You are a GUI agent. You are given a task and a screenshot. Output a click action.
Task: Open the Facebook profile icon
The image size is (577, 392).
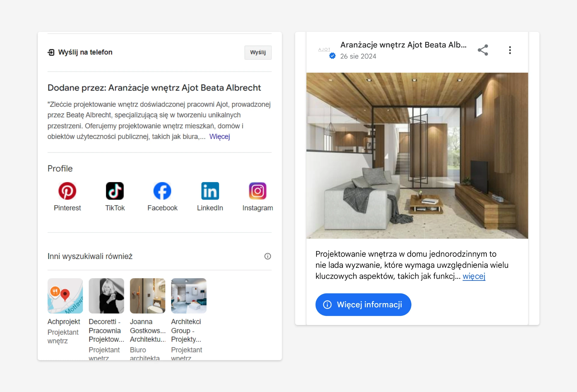click(162, 191)
